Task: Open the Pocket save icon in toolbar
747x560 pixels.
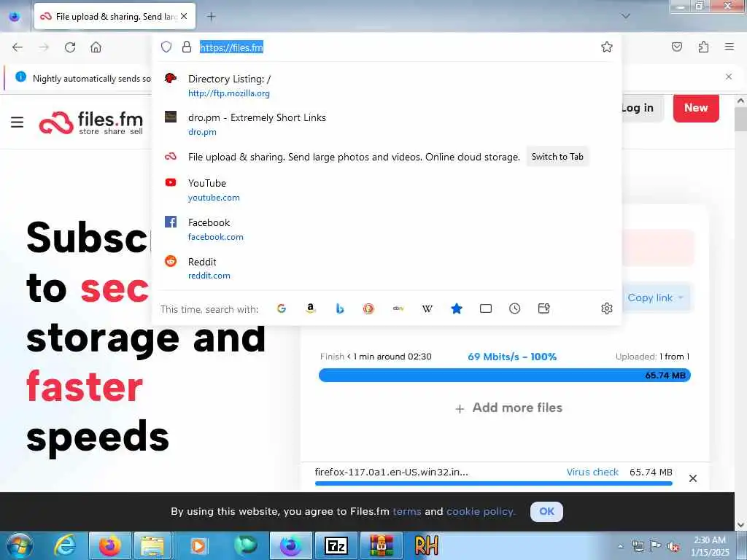Action: 676,47
